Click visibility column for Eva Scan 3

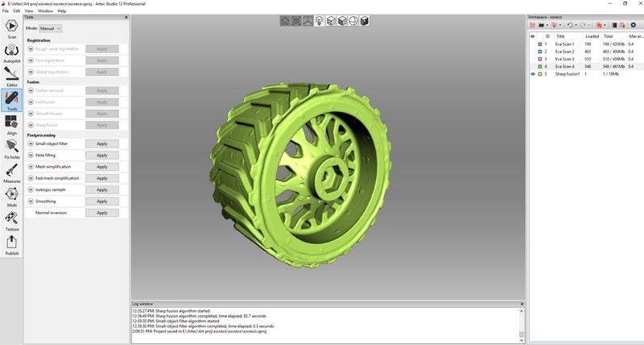coord(532,59)
